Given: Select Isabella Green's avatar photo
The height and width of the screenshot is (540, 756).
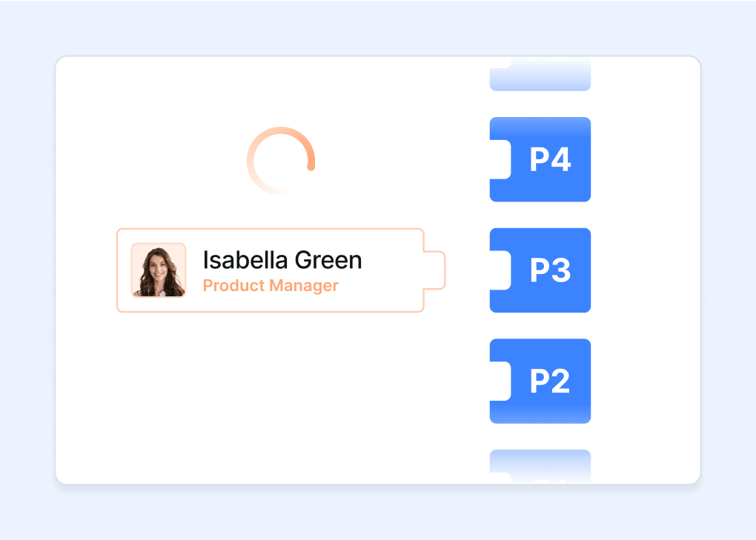Looking at the screenshot, I should tap(159, 270).
